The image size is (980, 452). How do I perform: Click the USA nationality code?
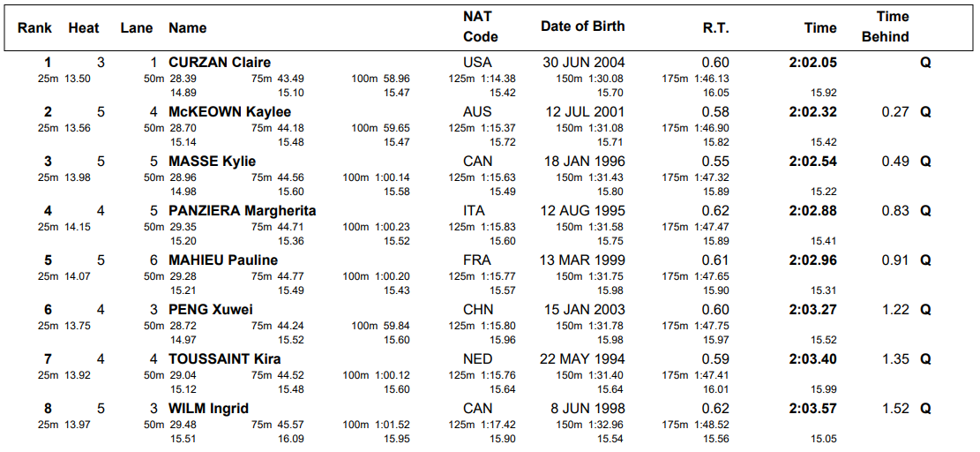(477, 63)
